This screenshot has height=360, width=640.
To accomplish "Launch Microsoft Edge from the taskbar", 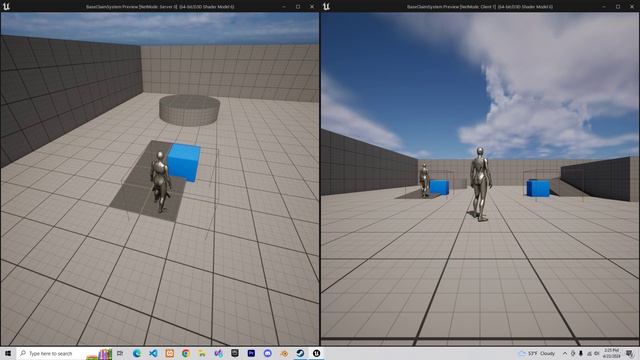I will tap(137, 353).
